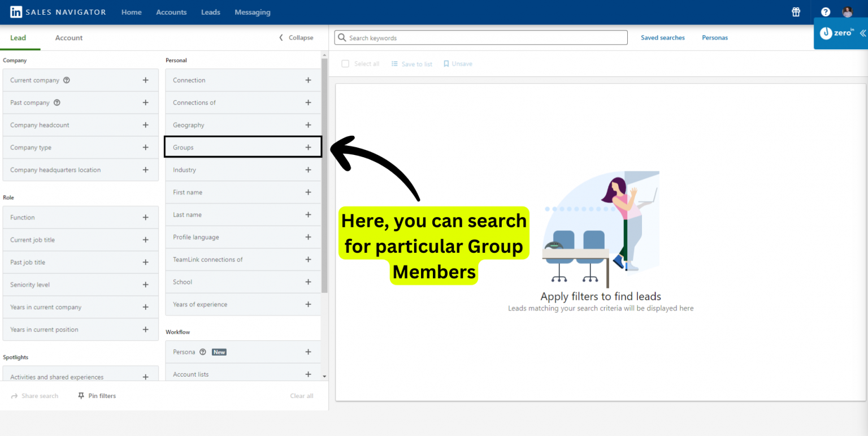Click the Share search arrow icon
Image resolution: width=868 pixels, height=436 pixels.
13,395
